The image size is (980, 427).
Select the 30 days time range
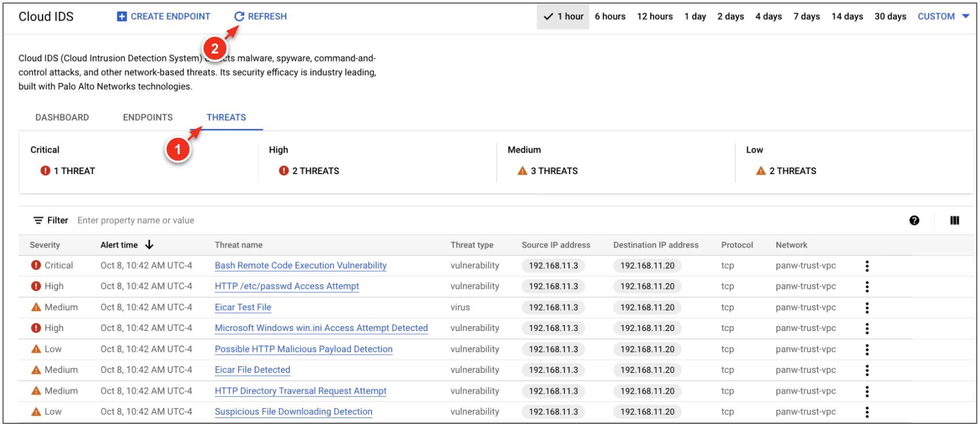[890, 17]
